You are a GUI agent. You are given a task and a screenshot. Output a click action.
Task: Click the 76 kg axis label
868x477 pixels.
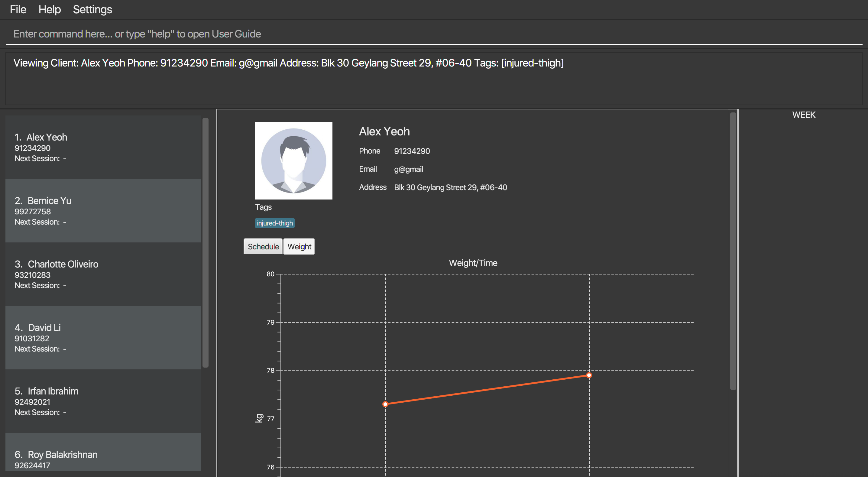point(270,467)
